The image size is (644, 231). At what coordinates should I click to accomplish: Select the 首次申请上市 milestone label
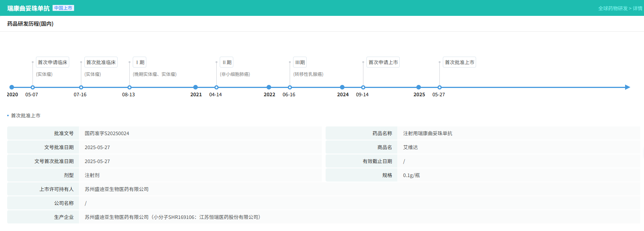click(383, 62)
